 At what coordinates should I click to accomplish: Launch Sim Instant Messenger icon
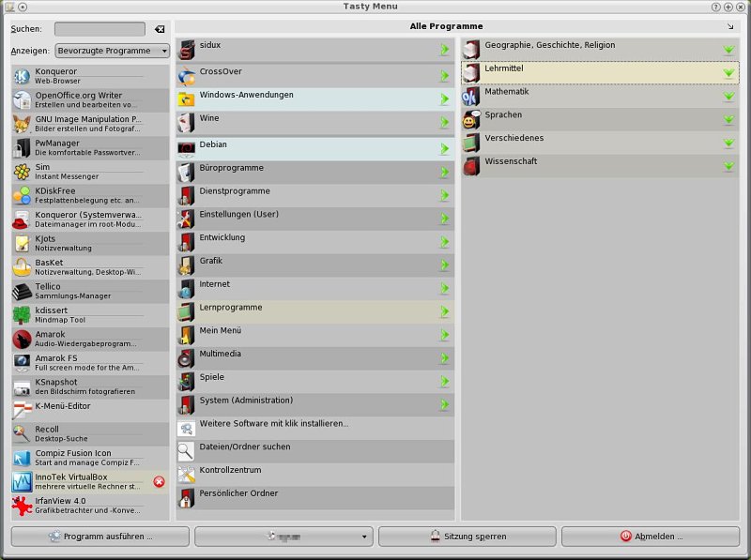22,172
